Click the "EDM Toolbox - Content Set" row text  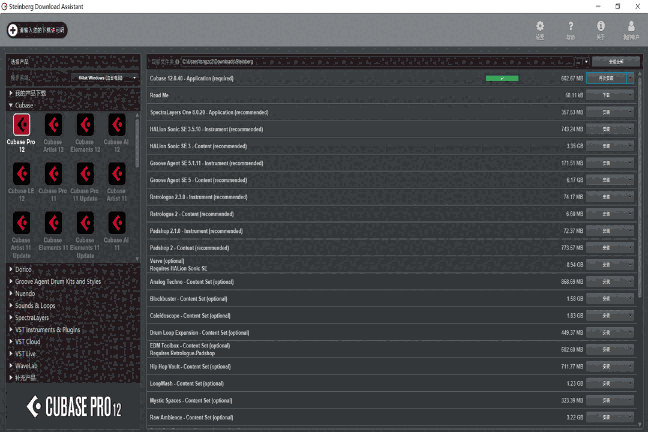click(190, 346)
